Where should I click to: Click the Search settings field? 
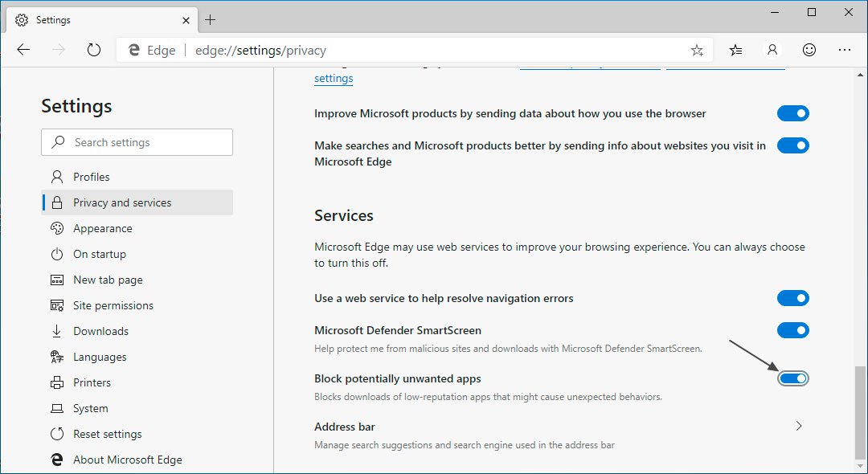coord(137,142)
